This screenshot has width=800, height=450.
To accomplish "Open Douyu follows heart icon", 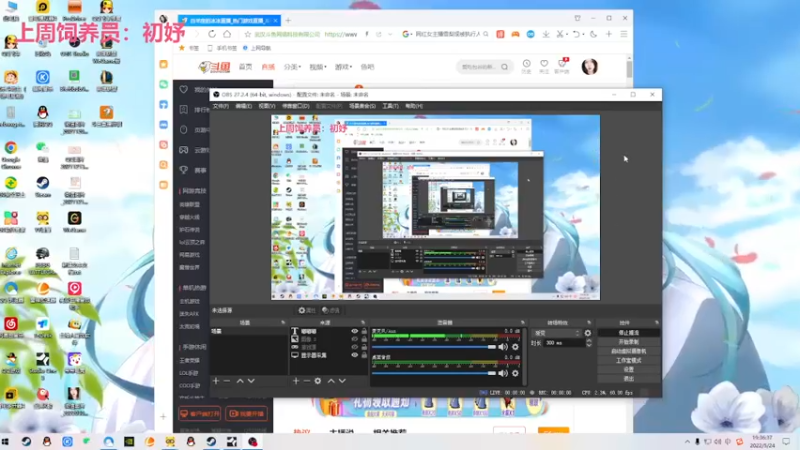I will coord(544,64).
